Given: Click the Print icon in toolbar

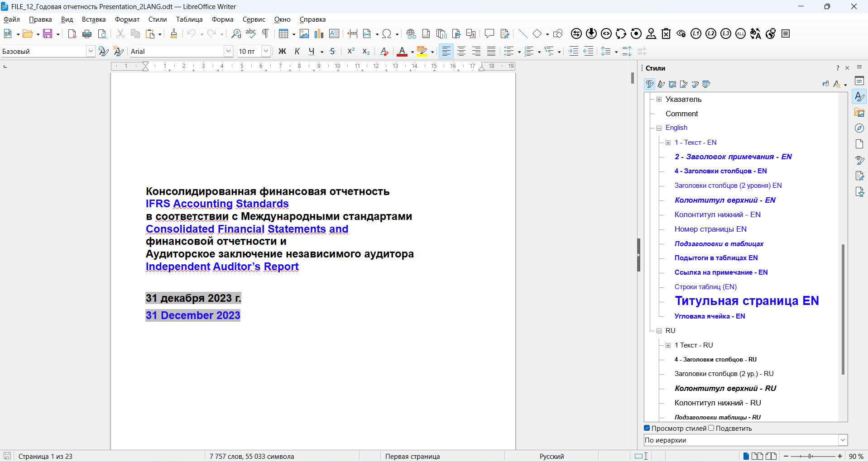Looking at the screenshot, I should pos(87,33).
